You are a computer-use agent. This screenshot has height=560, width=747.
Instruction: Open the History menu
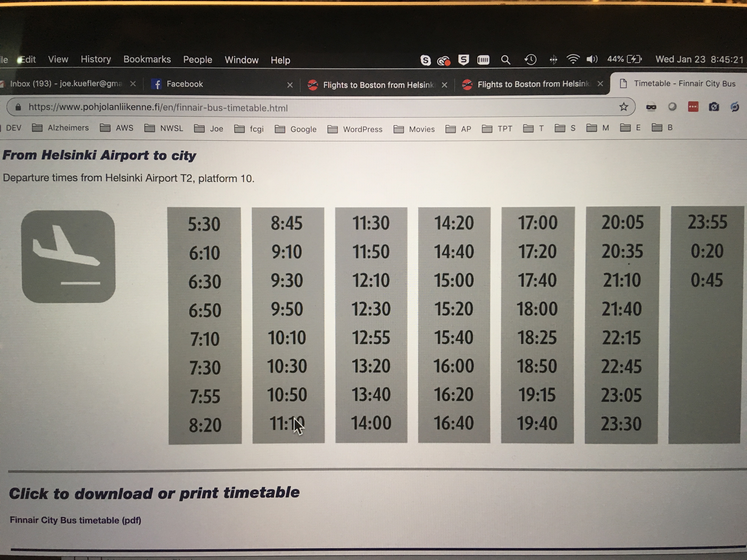[x=96, y=59]
